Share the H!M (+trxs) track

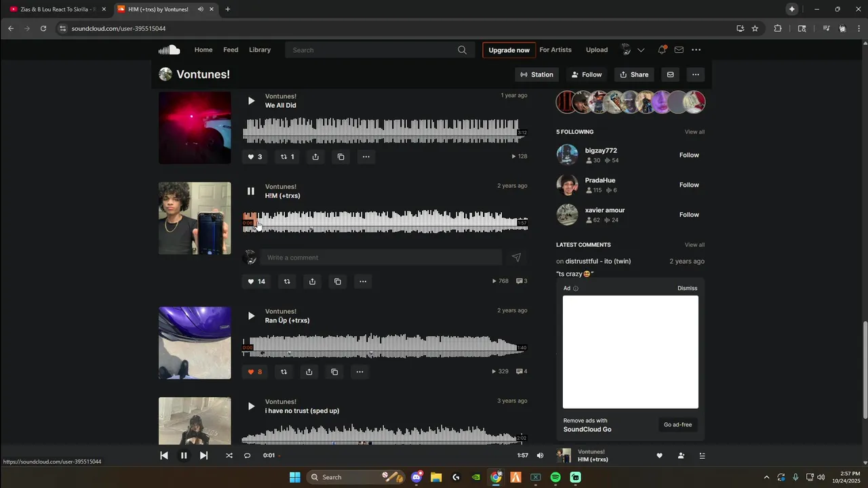tap(312, 281)
